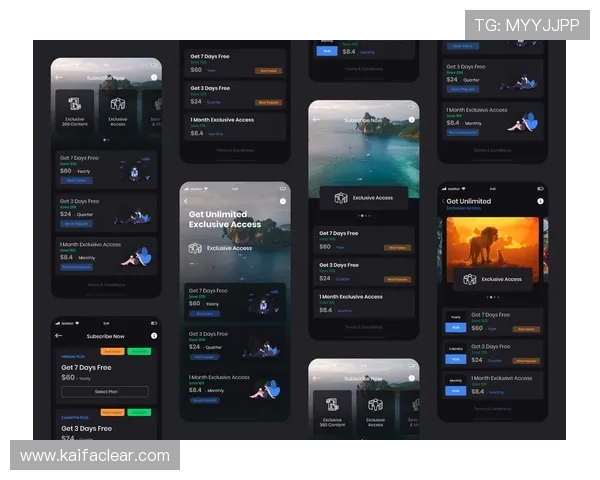Image resolution: width=600 pixels, height=480 pixels.
Task: Open Terms & Conditions in top-right cropped phone
Action: coord(492,150)
